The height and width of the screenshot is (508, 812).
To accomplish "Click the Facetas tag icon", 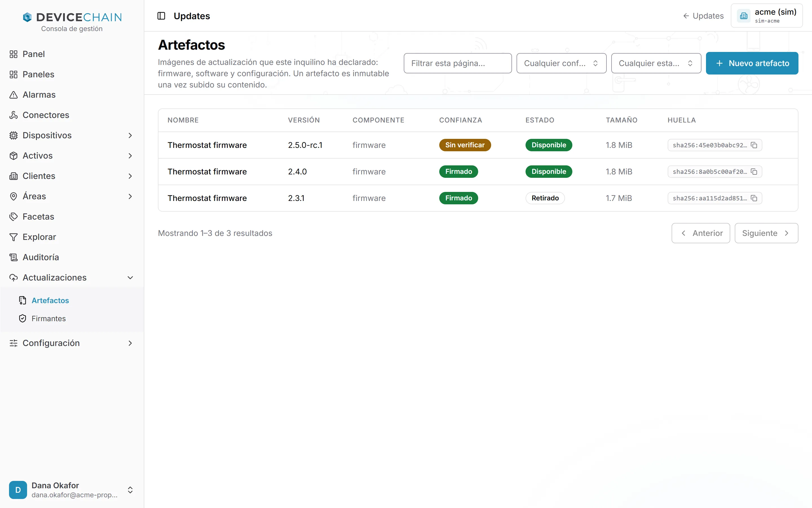I will (x=14, y=217).
